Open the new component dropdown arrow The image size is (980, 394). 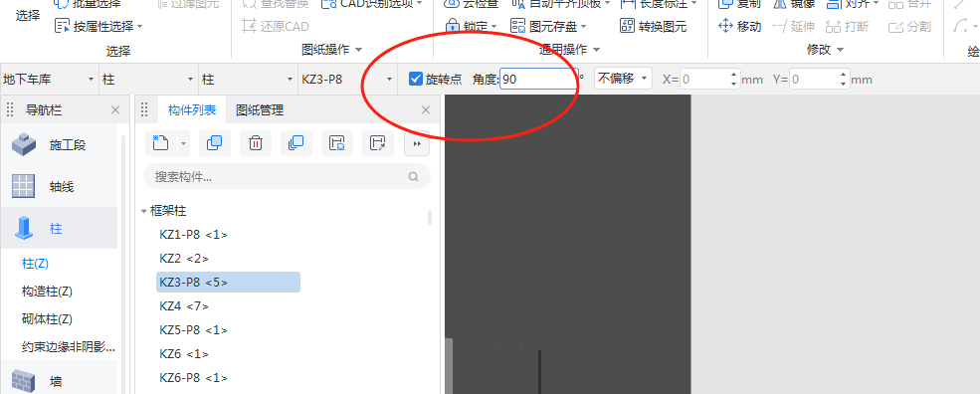(x=183, y=143)
